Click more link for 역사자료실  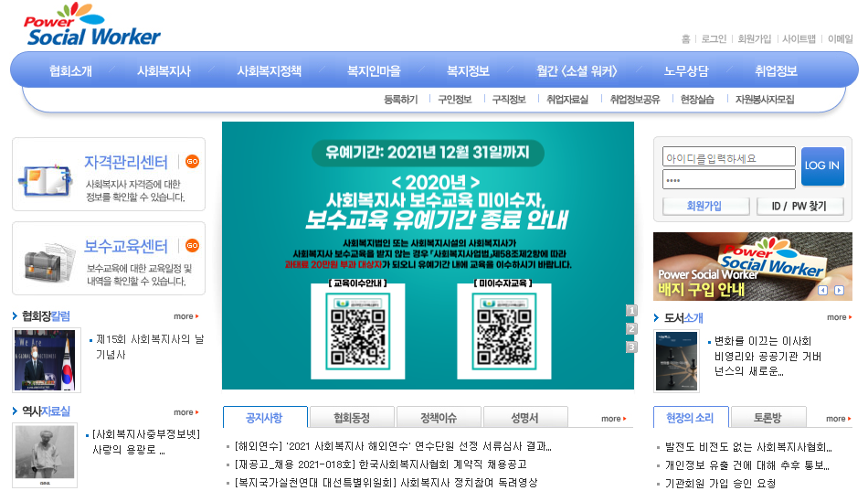[x=185, y=412]
